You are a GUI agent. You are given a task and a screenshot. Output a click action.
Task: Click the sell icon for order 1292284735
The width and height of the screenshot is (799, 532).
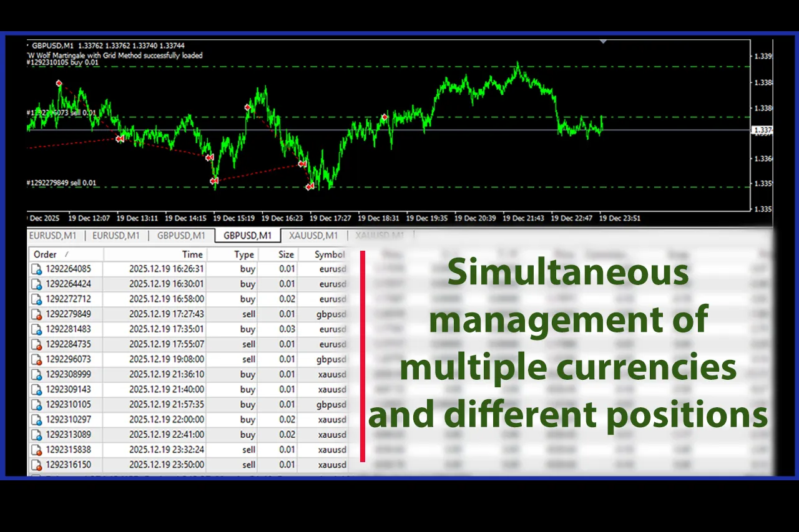(x=37, y=345)
